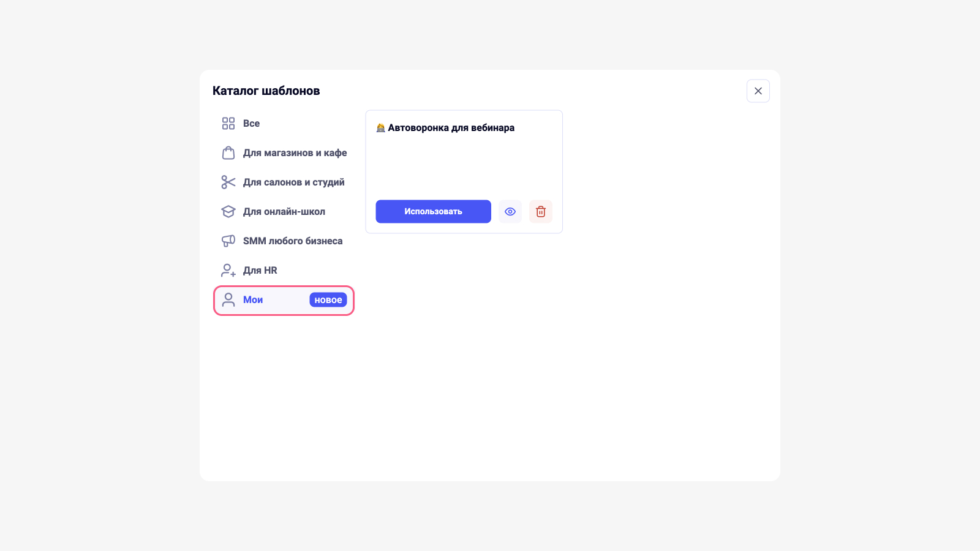980x551 pixels.
Task: Click the person icon next to Мои
Action: point(228,300)
